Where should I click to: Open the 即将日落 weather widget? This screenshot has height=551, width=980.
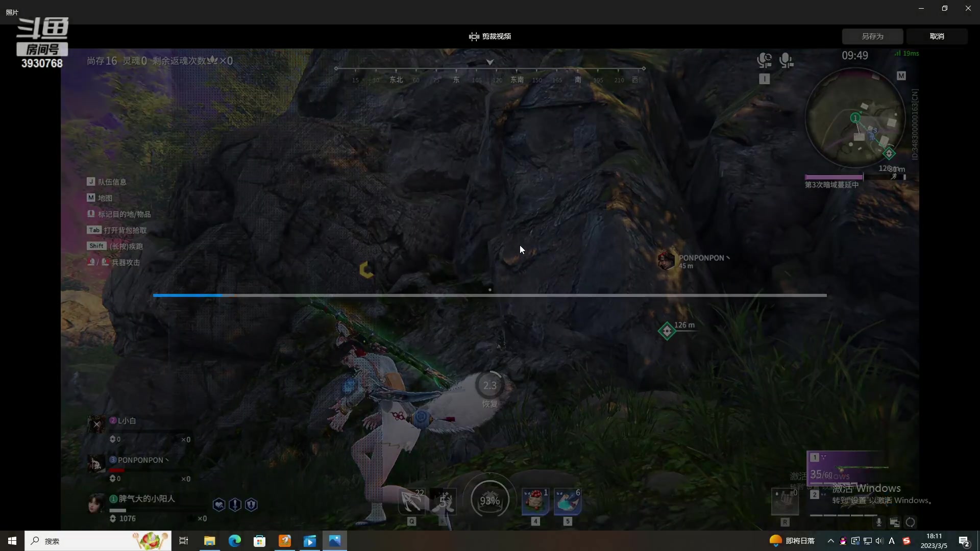coord(792,541)
